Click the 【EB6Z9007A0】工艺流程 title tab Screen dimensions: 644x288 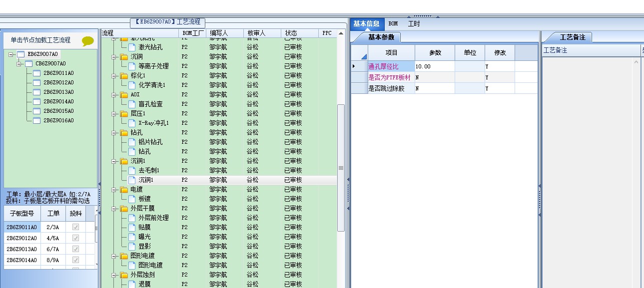tap(167, 22)
